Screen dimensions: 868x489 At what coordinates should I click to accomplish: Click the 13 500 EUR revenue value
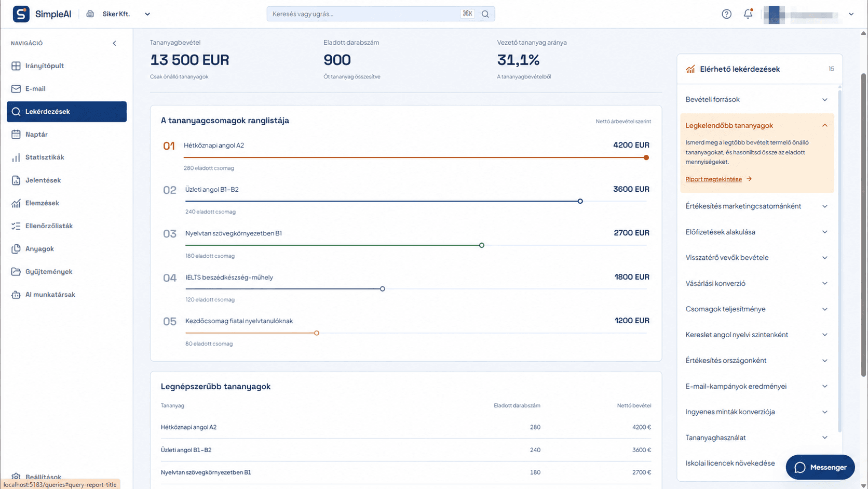pyautogui.click(x=189, y=60)
